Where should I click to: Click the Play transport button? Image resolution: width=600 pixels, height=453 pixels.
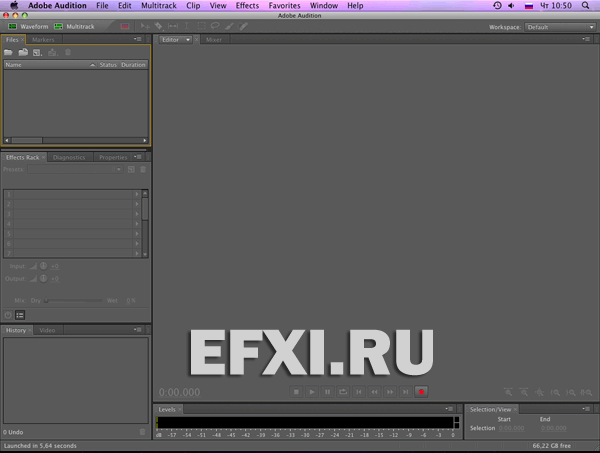312,391
